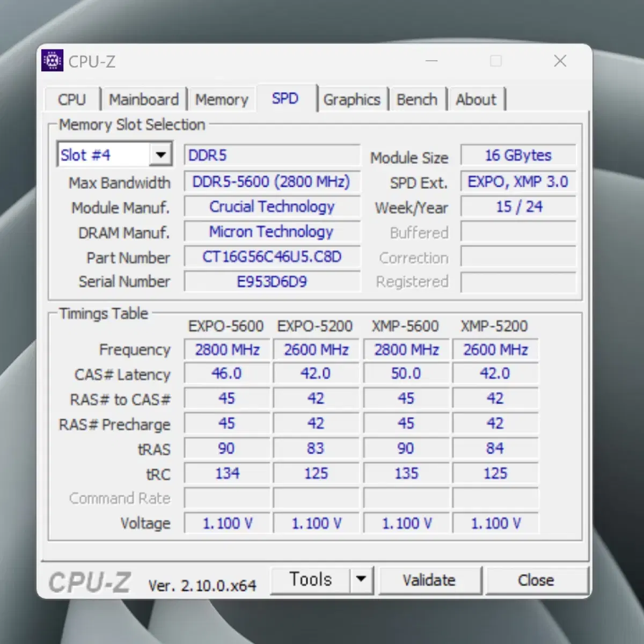
Task: View the About tab
Action: click(476, 100)
